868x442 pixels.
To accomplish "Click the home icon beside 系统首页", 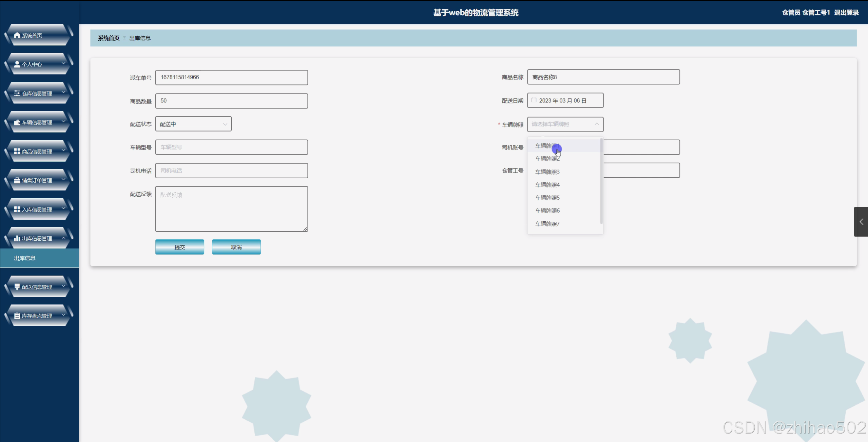I will [x=17, y=35].
